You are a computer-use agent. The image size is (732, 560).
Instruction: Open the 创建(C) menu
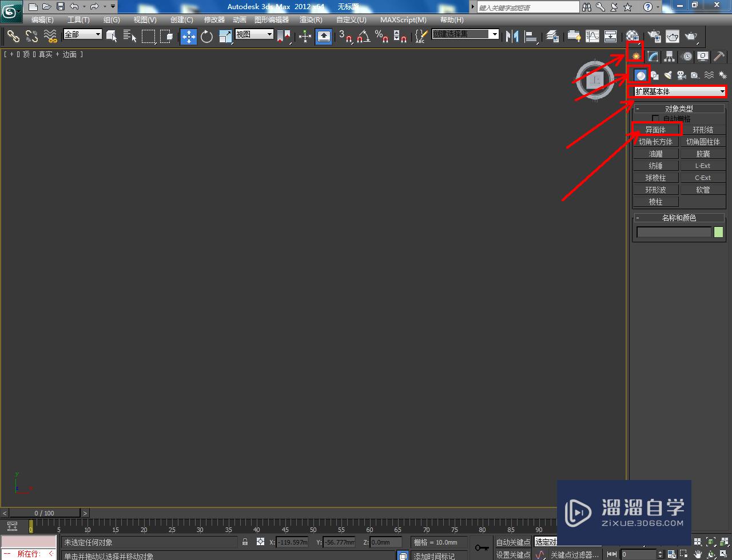182,19
